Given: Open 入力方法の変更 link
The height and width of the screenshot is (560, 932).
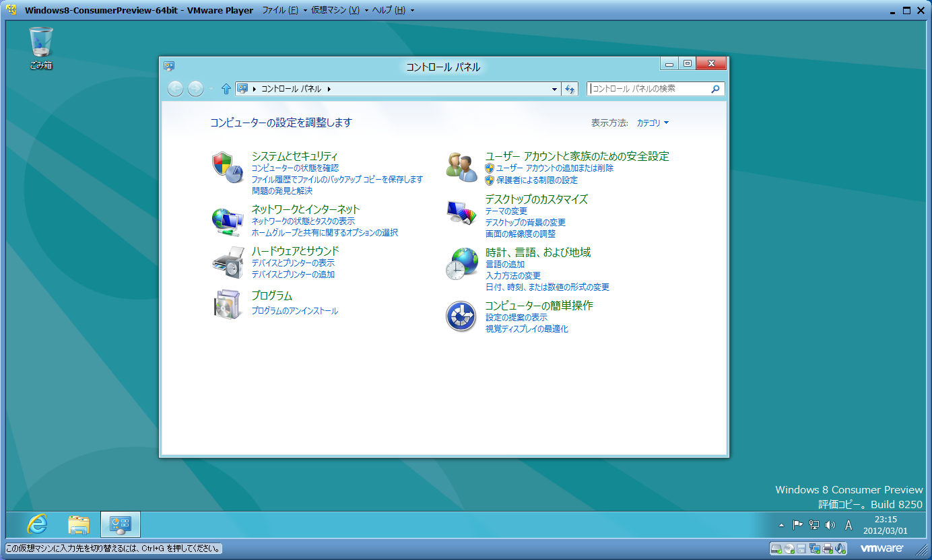Looking at the screenshot, I should [x=513, y=276].
